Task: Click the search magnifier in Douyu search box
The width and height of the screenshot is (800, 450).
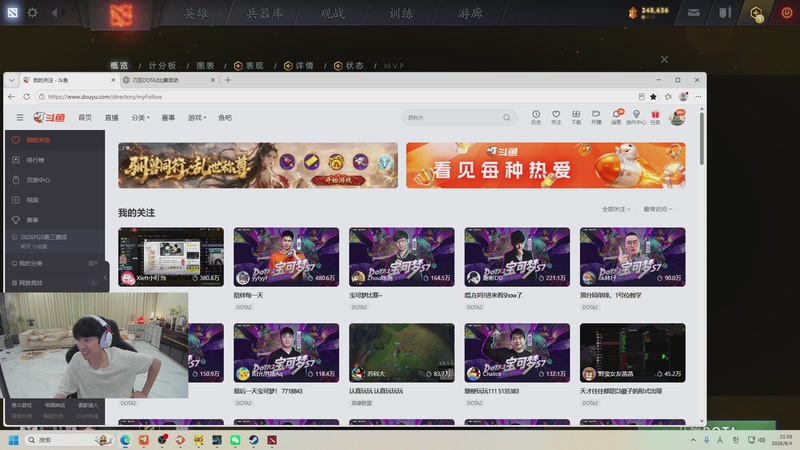Action: tap(506, 118)
